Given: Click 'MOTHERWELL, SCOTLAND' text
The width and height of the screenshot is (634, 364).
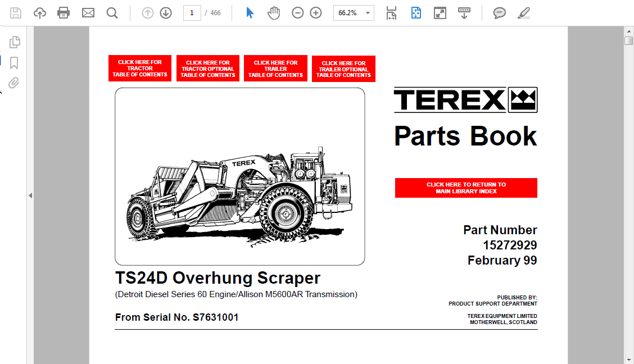Looking at the screenshot, I should click(504, 322).
